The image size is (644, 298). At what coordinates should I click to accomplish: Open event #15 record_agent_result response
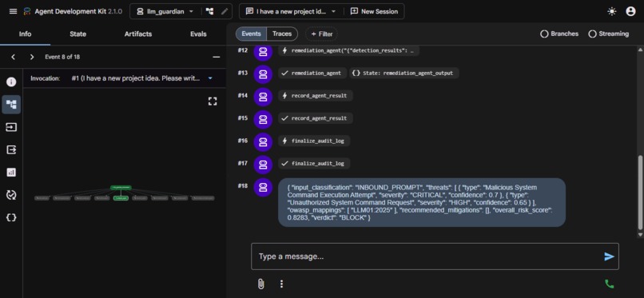pos(315,118)
